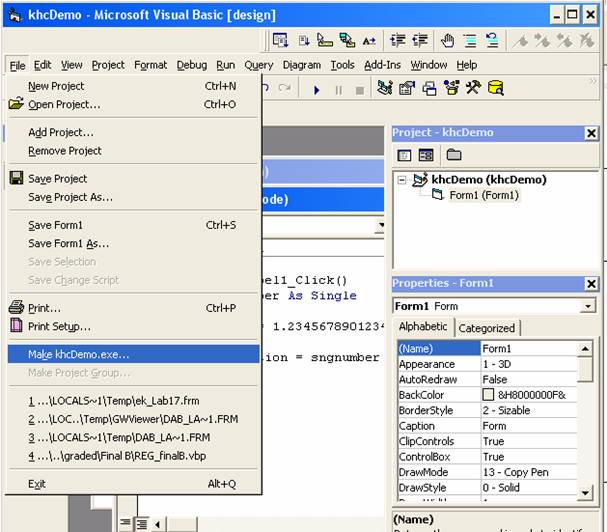Viewport: 607px width, 532px height.
Task: Choose New Project in File menu
Action: click(x=134, y=86)
